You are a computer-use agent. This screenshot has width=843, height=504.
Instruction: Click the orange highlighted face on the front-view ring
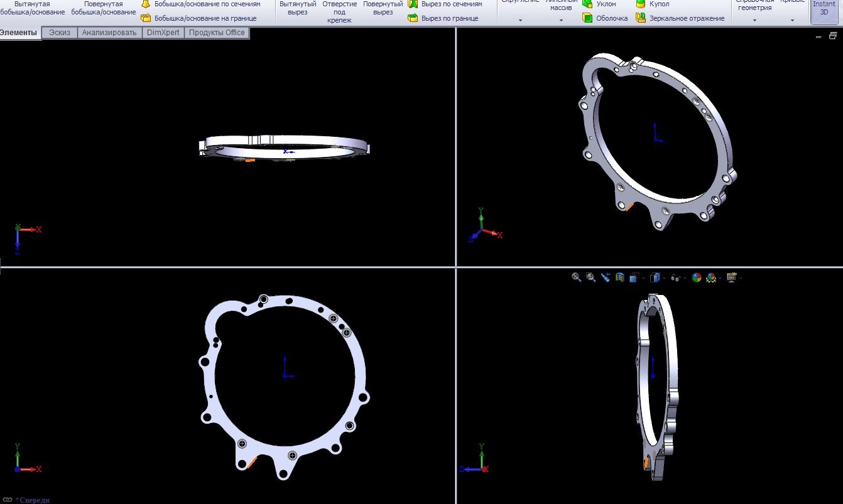252,463
